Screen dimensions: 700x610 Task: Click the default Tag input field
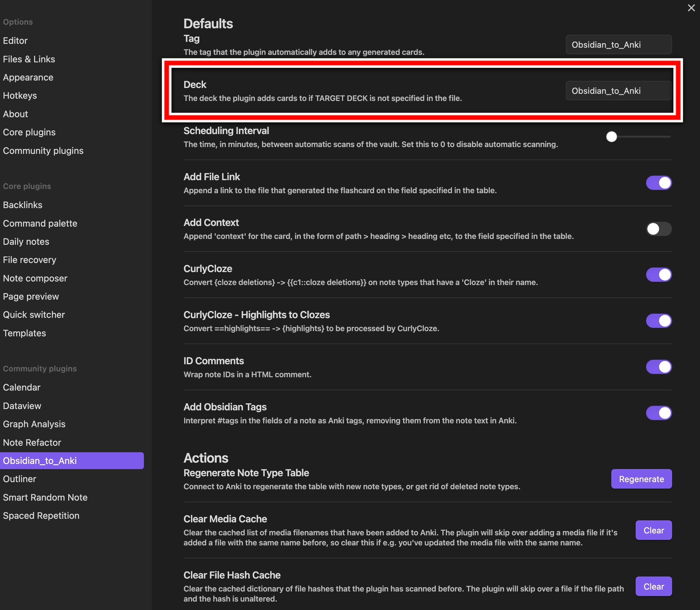click(x=618, y=44)
